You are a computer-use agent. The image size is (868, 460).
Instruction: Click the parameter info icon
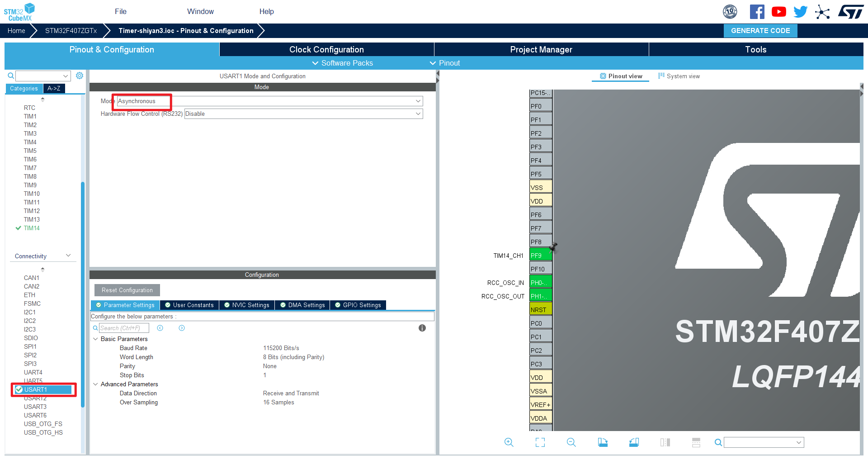coord(422,328)
